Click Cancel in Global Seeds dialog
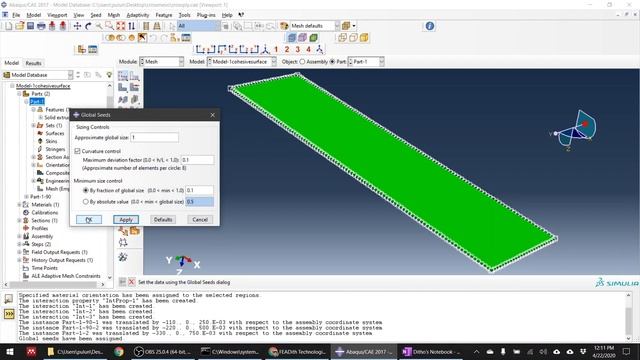This screenshot has width=640, height=360. (200, 220)
